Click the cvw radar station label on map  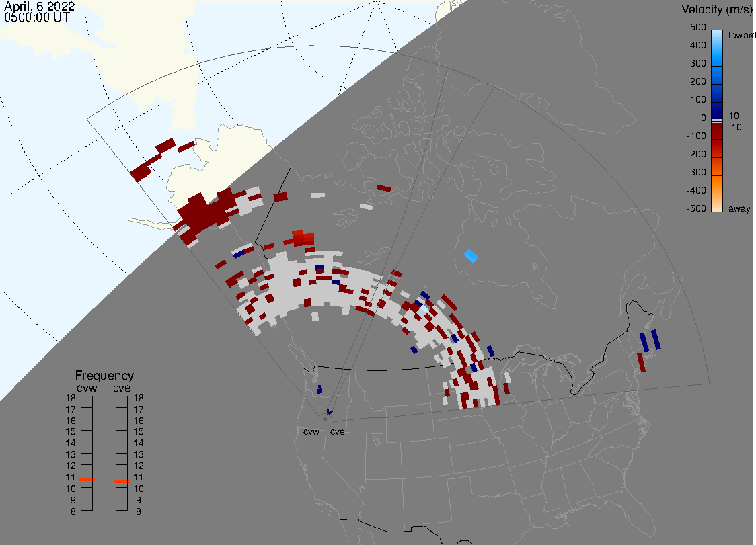[311, 432]
